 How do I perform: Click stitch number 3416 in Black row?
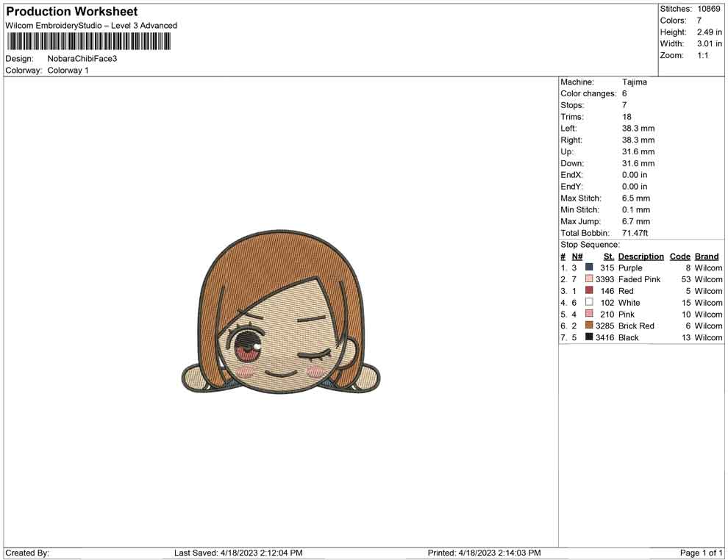(x=604, y=337)
